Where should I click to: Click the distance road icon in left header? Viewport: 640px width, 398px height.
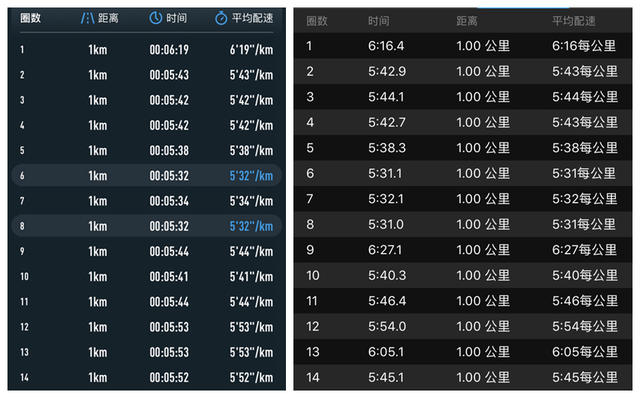pos(87,18)
